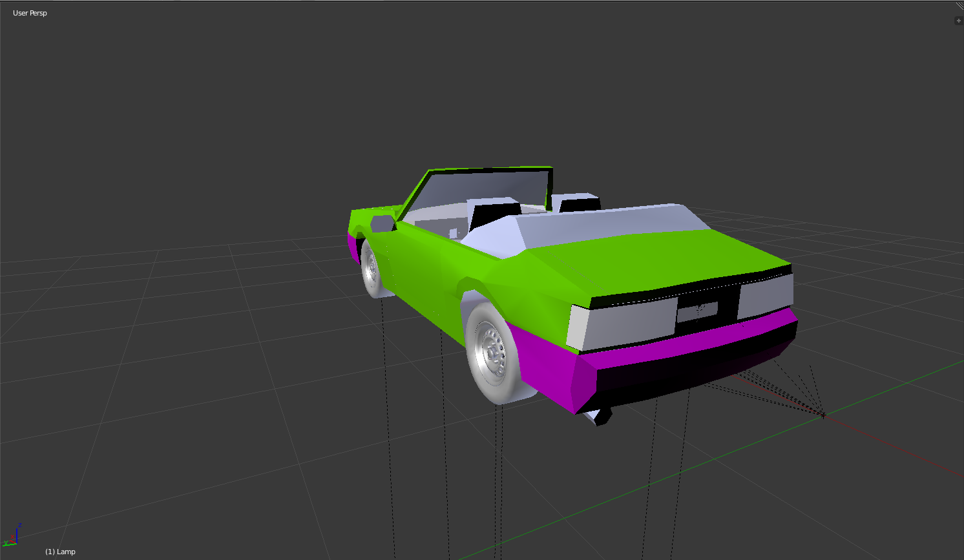Click the XYZ axis orientation gizmo
The image size is (964, 560).
click(12, 535)
